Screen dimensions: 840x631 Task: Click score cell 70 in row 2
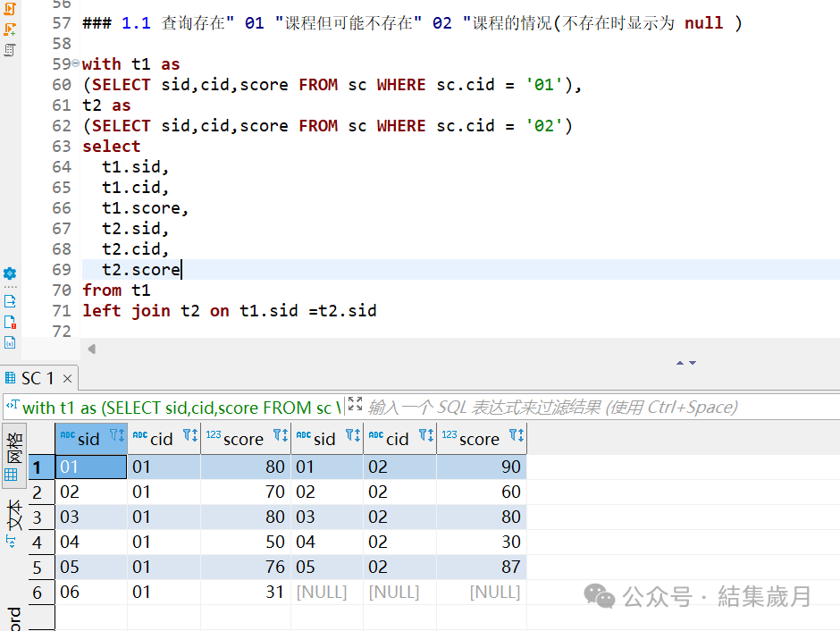point(246,492)
